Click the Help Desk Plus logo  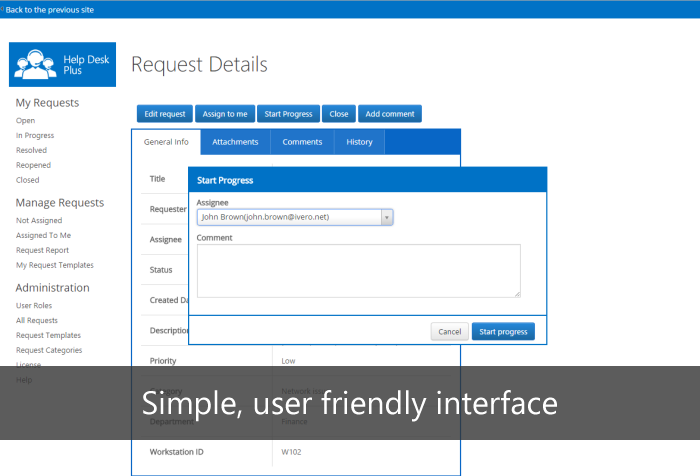click(62, 64)
